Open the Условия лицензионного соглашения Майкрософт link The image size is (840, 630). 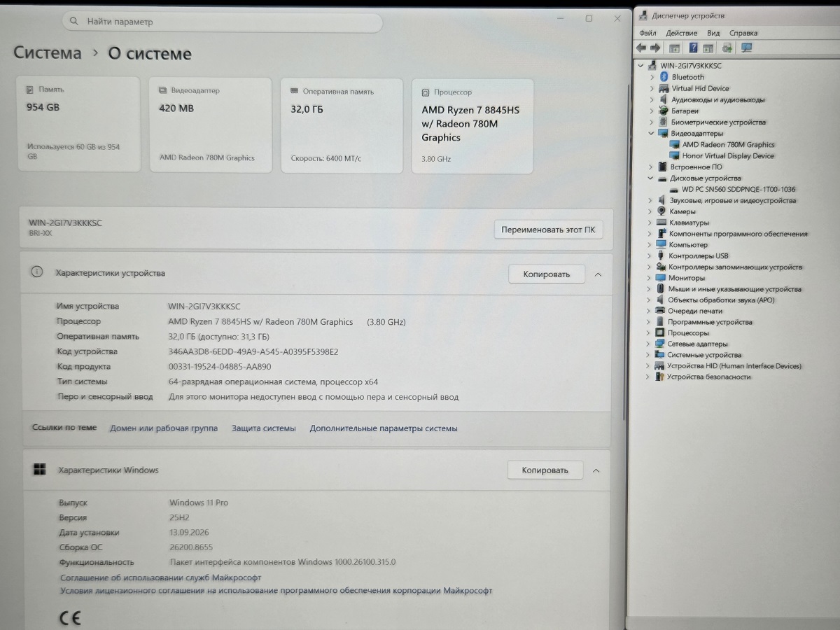click(276, 591)
